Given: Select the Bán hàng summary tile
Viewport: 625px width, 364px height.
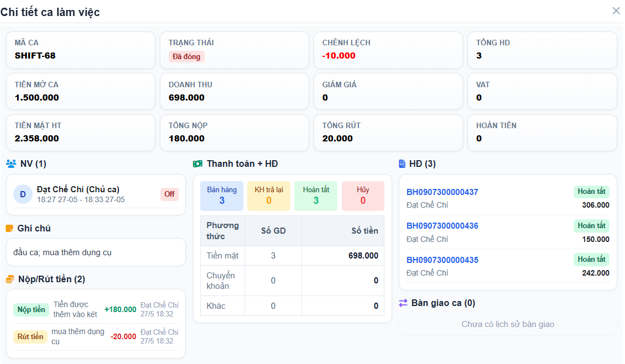Looking at the screenshot, I should [x=222, y=196].
